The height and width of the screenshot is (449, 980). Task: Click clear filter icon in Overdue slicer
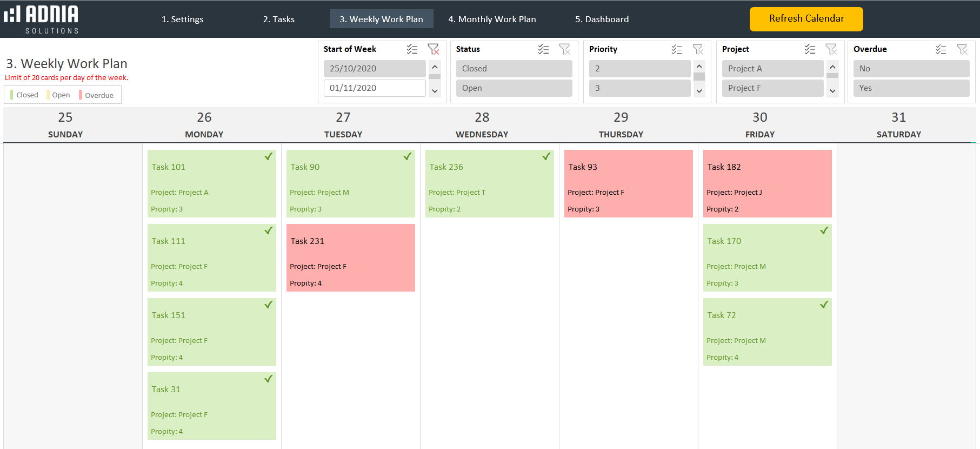[x=963, y=49]
